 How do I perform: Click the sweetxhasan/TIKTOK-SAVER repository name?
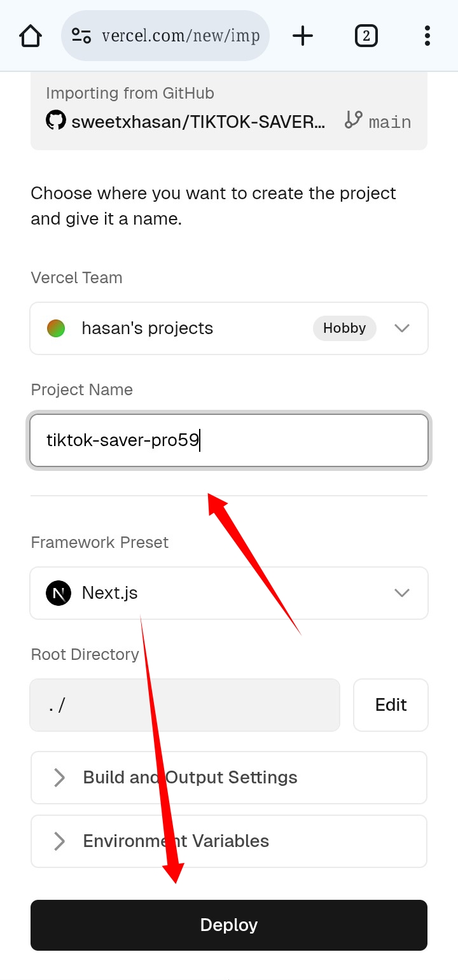tap(198, 121)
